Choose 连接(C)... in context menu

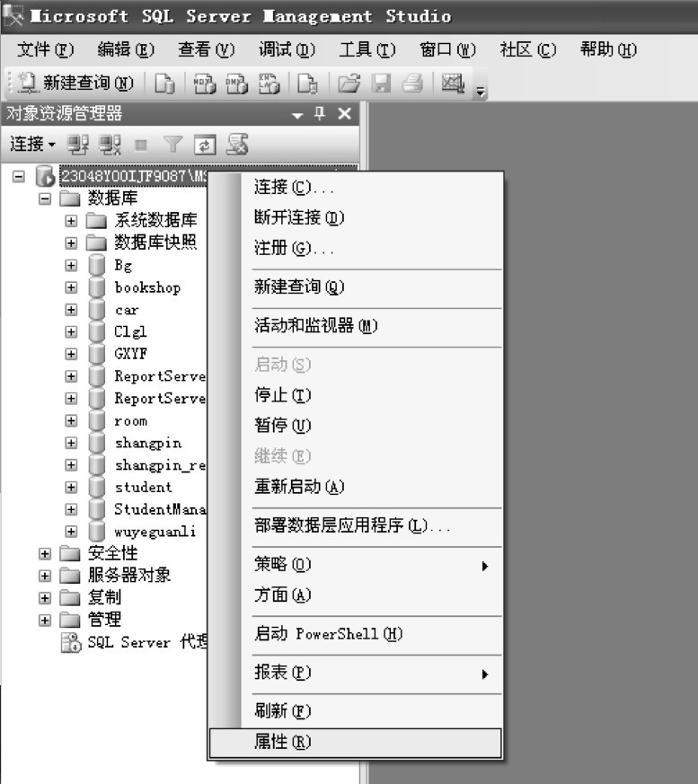coord(356,188)
